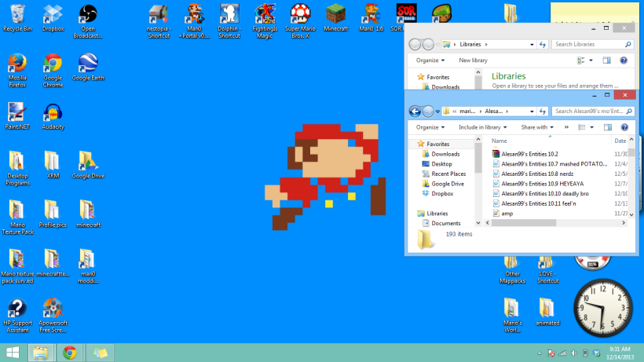Open the Share with dropdown
The width and height of the screenshot is (644, 362).
click(x=537, y=127)
